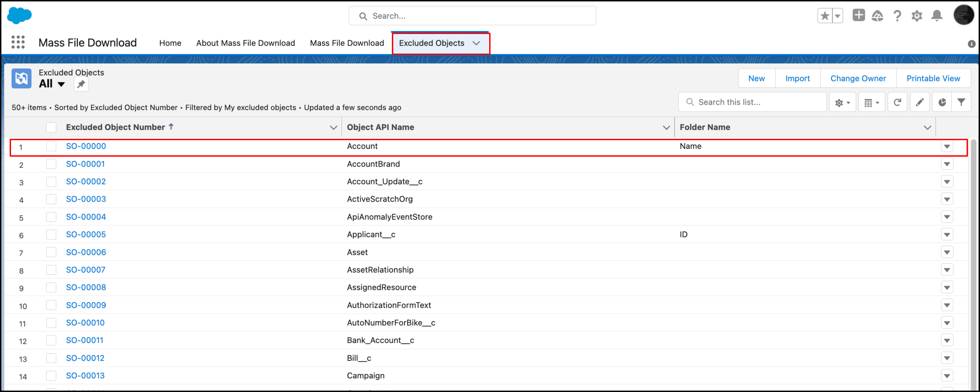The image size is (980, 392).
Task: Open the Setup gear icon
Action: (916, 16)
